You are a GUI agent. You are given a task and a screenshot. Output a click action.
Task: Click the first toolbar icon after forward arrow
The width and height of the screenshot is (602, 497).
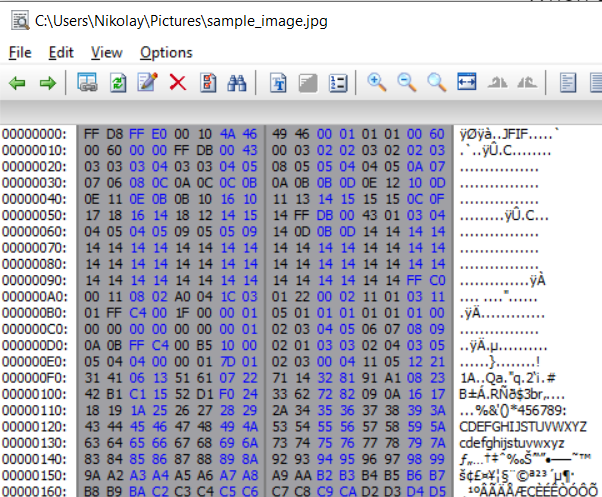(x=88, y=83)
